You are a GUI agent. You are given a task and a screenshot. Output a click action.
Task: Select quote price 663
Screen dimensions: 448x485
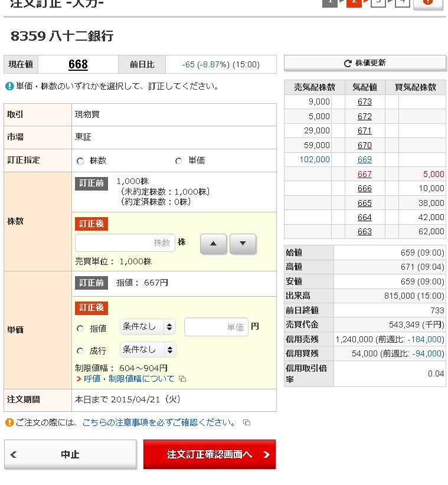pyautogui.click(x=364, y=231)
